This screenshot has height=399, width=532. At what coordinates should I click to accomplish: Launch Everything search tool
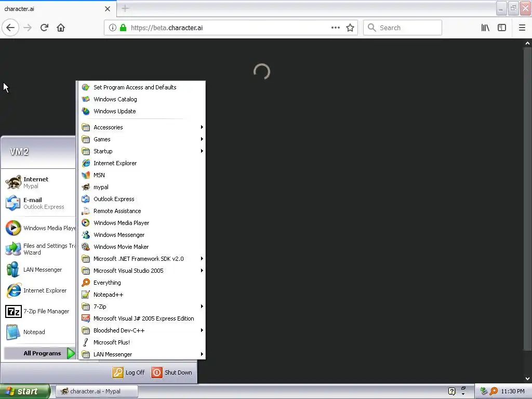[x=142, y=283]
